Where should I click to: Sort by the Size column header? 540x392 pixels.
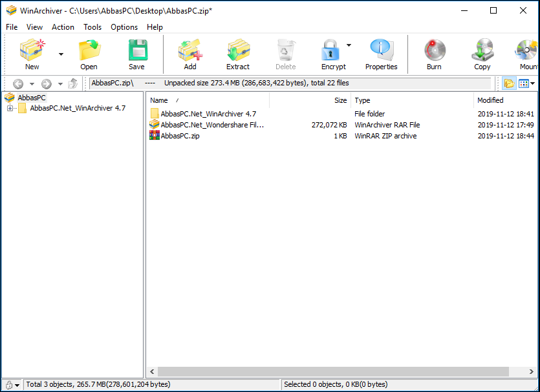coord(310,100)
